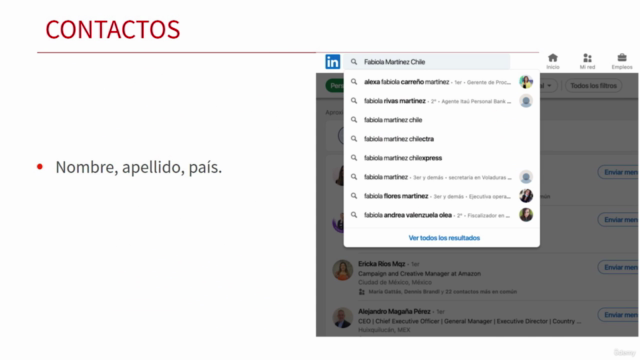Screen dimensions: 640x360
Task: Click Alejandro Magaña Pérez profile picture
Action: point(342,318)
